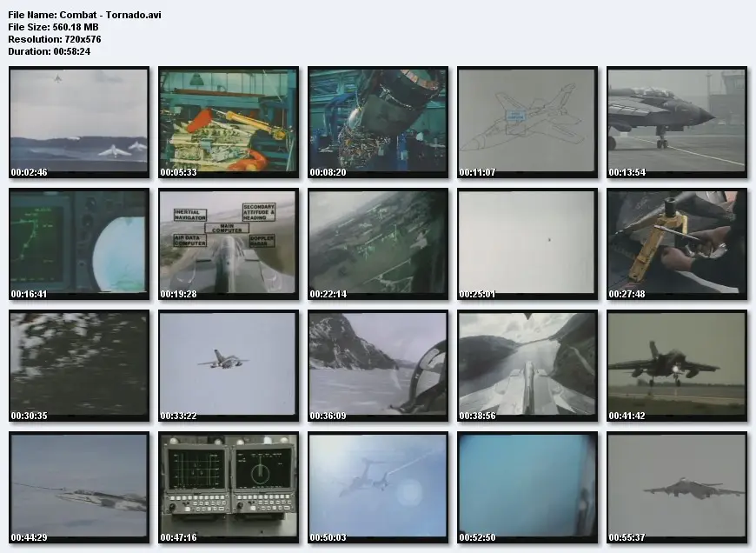Select the File Size 560.18 MB line

53,27
